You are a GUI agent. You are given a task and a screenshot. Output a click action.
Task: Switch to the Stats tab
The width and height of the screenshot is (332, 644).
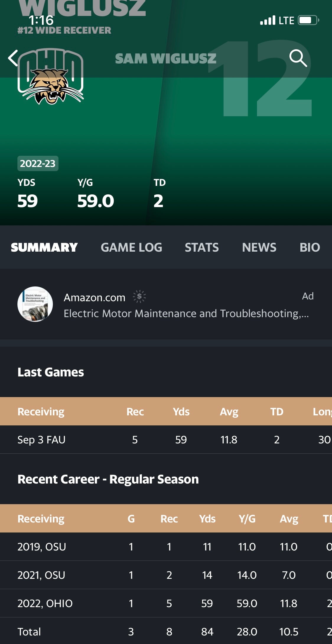[202, 247]
